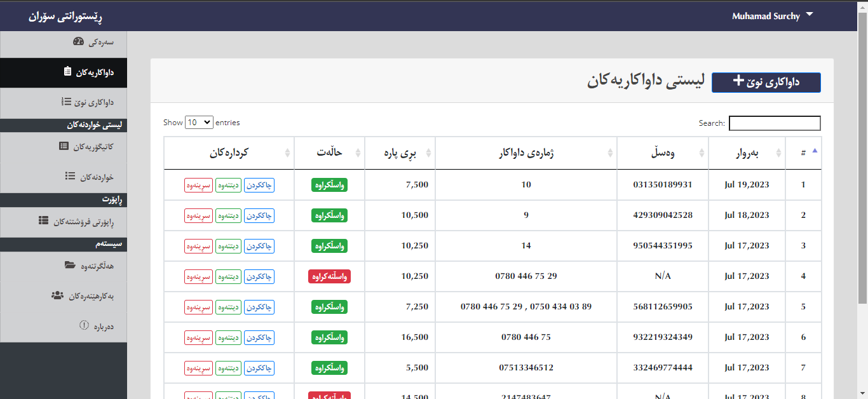This screenshot has width=868, height=399.
Task: Select receipt number 932219324349
Action: coord(663,337)
